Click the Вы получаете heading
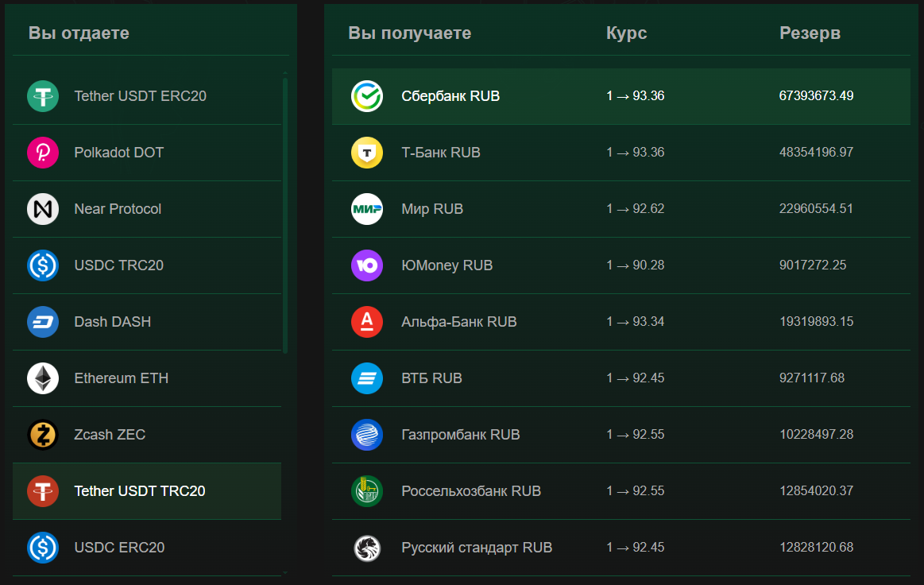924x585 pixels. [409, 33]
